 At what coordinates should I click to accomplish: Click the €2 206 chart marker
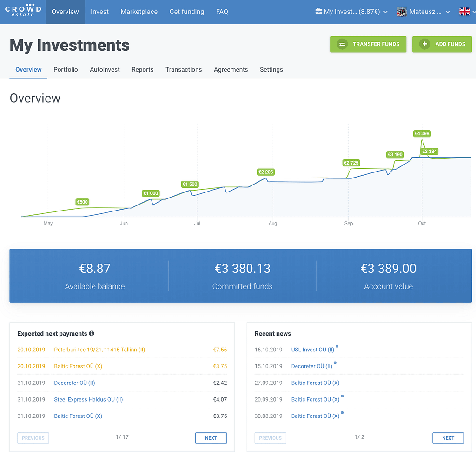click(266, 172)
